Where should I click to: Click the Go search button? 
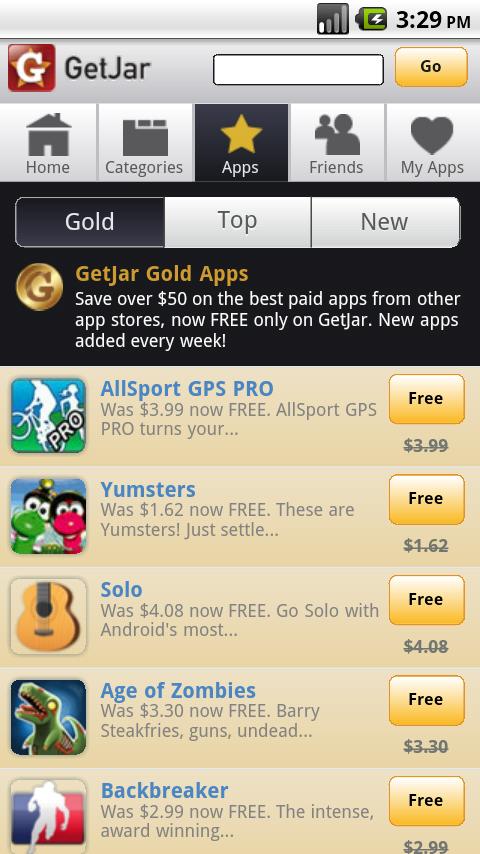[431, 66]
